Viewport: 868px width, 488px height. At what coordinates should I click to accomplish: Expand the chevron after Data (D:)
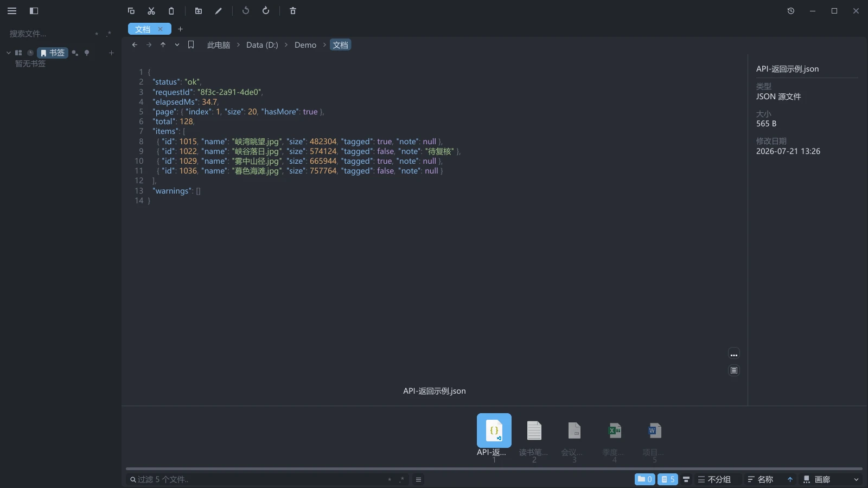[286, 45]
